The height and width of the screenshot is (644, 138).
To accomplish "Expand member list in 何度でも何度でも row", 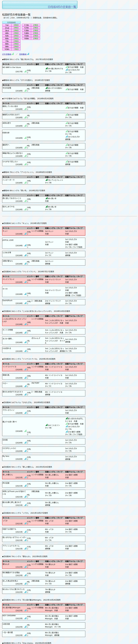I will pos(28,532).
